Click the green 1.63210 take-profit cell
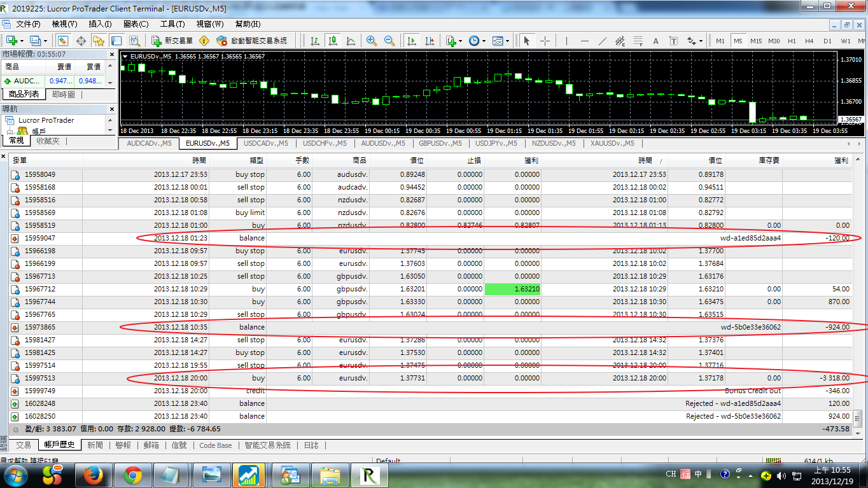Image resolution: width=868 pixels, height=488 pixels. coord(512,289)
